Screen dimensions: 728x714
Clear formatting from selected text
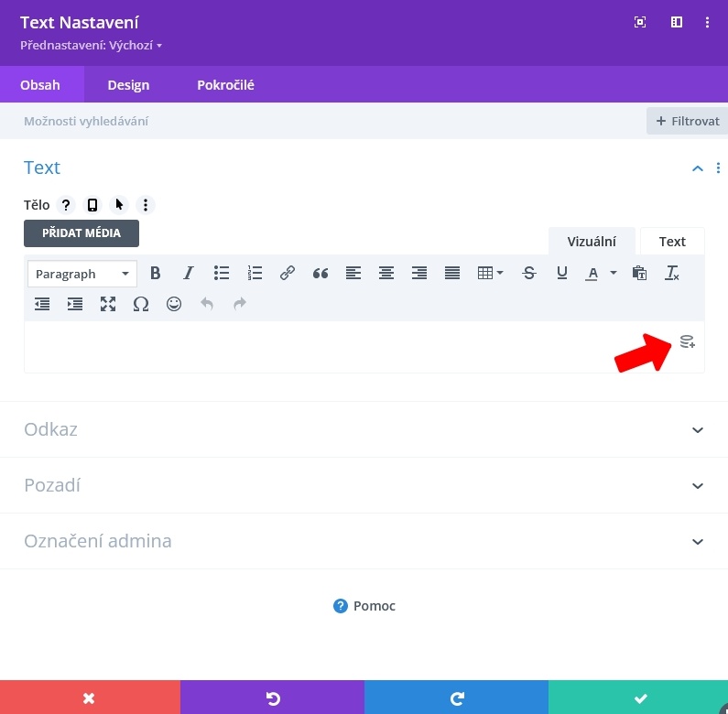(672, 273)
